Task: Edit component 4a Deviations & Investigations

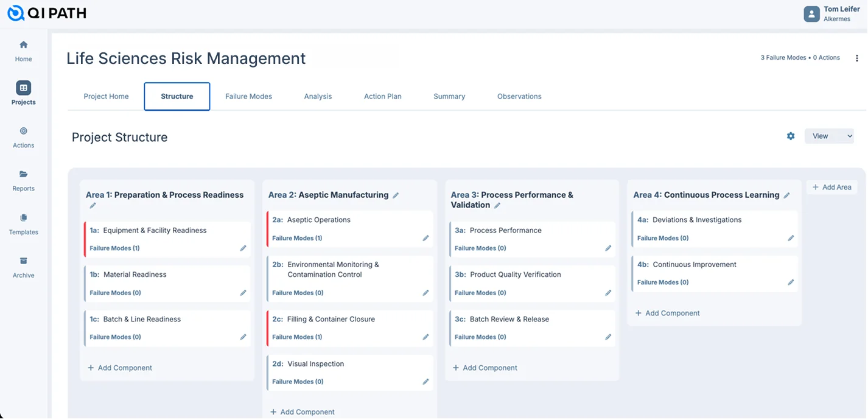Action: click(x=791, y=238)
